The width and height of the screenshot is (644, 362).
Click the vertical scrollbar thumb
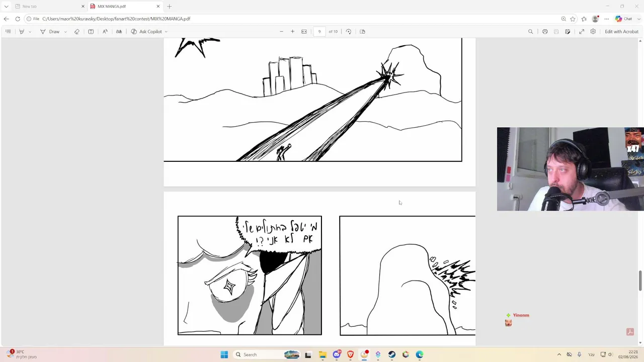(640, 281)
